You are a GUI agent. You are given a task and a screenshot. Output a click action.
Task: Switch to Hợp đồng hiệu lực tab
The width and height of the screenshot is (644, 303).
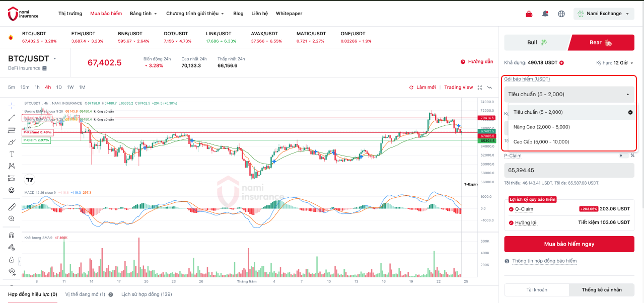(x=33, y=294)
